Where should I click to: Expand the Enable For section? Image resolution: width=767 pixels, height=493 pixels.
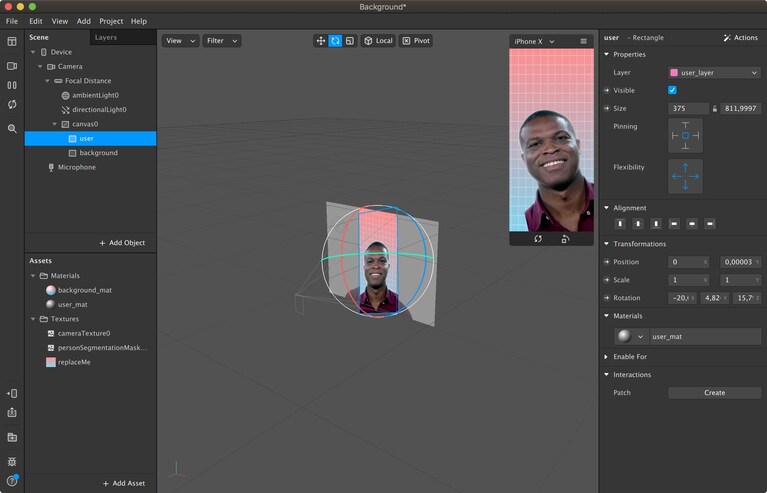pos(607,357)
